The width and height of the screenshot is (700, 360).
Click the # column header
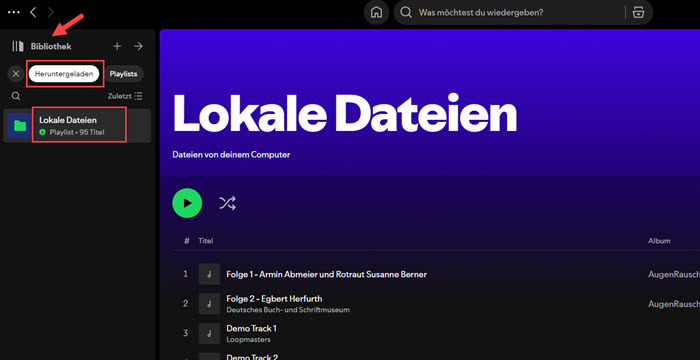point(187,241)
